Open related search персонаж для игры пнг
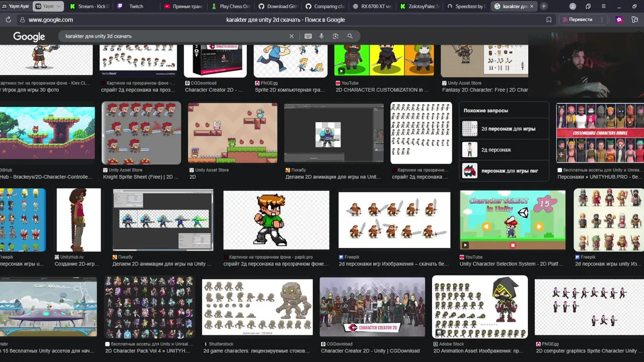Viewport: 644px width, 362px height. click(x=504, y=171)
